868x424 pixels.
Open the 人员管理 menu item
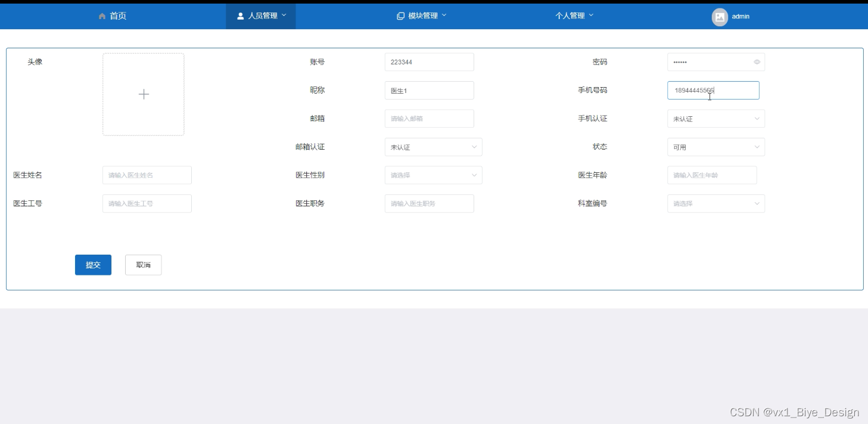click(261, 16)
